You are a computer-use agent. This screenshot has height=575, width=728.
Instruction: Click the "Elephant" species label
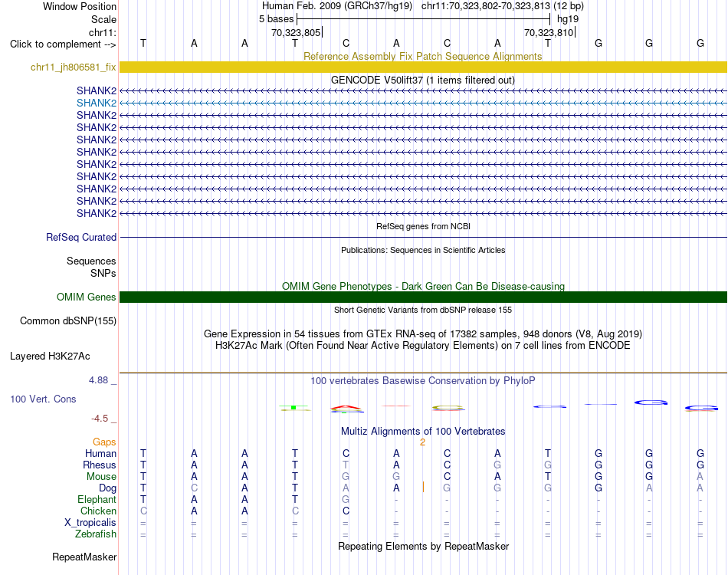pyautogui.click(x=97, y=499)
